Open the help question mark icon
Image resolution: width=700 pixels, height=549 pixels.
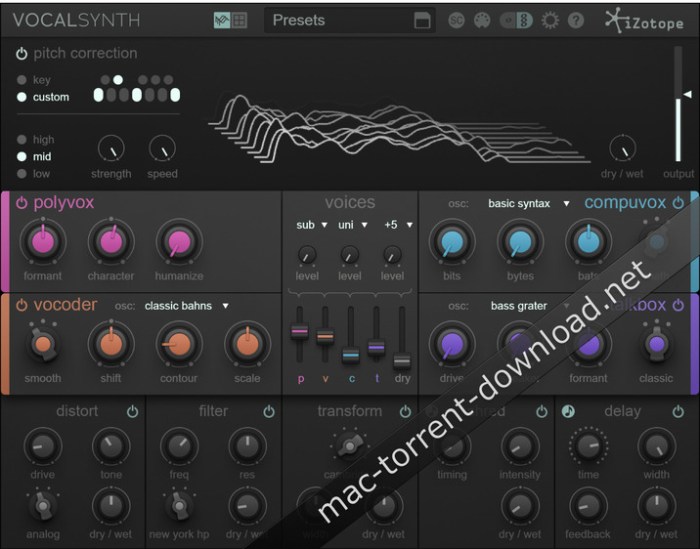576,20
